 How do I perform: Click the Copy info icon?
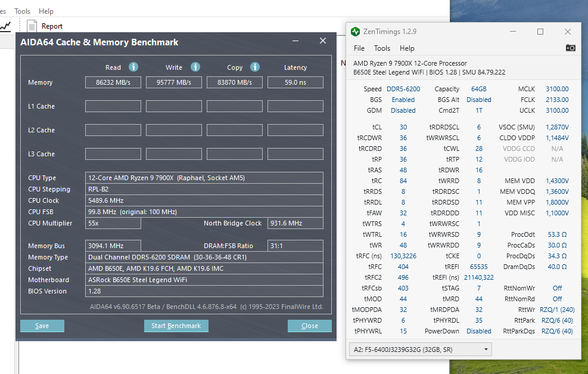[255, 67]
